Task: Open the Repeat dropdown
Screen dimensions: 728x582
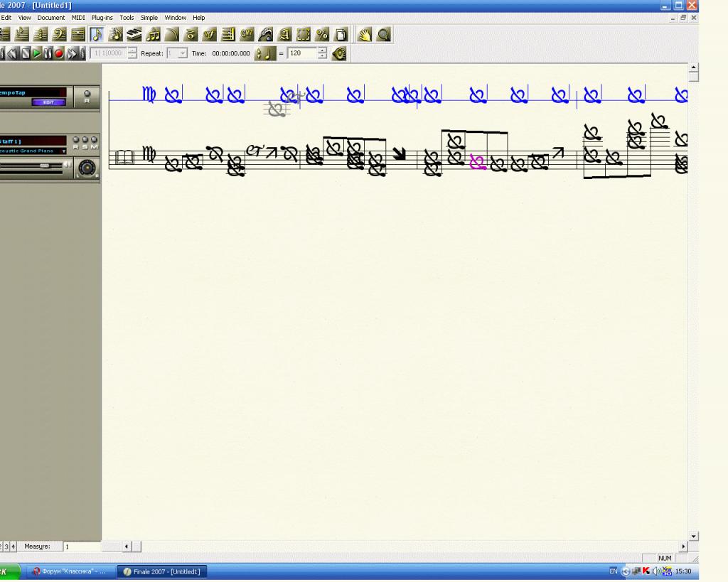Action: click(x=182, y=53)
